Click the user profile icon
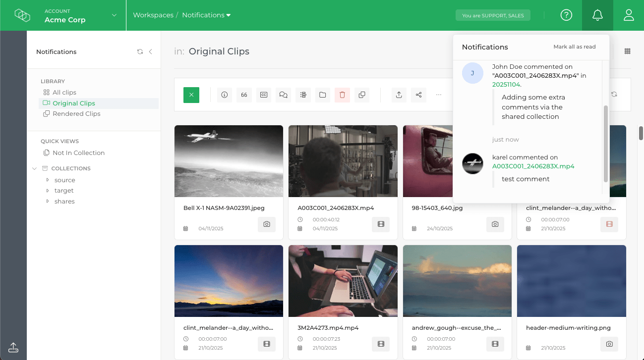 629,15
